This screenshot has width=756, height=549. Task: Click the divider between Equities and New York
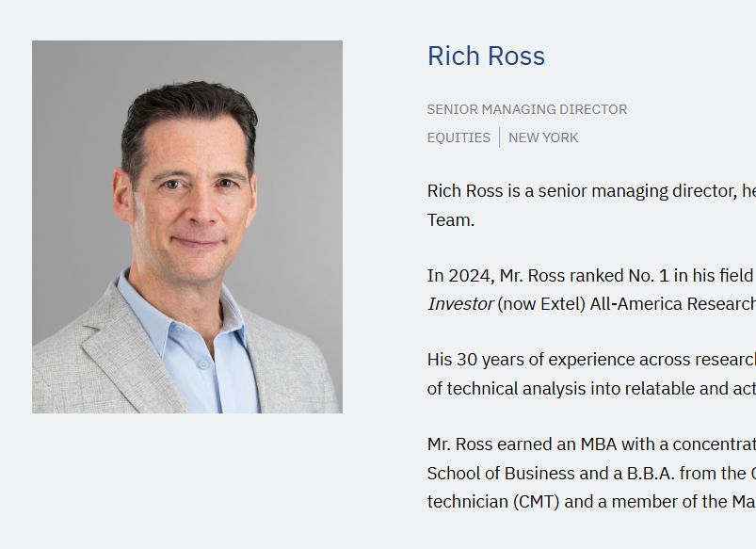[x=500, y=137]
